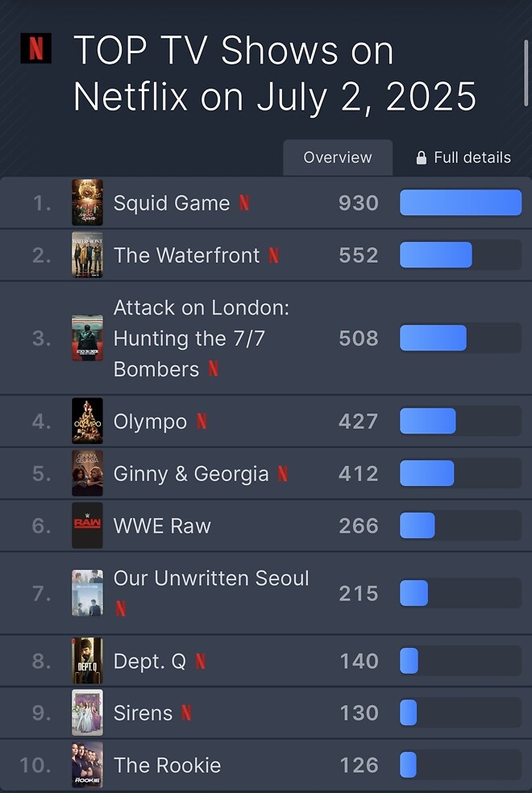Click the Netflix logo beside the page title
The image size is (532, 793).
pyautogui.click(x=36, y=48)
